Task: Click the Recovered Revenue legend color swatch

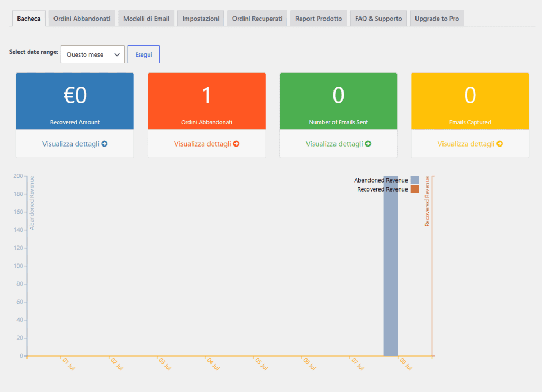Action: (414, 189)
